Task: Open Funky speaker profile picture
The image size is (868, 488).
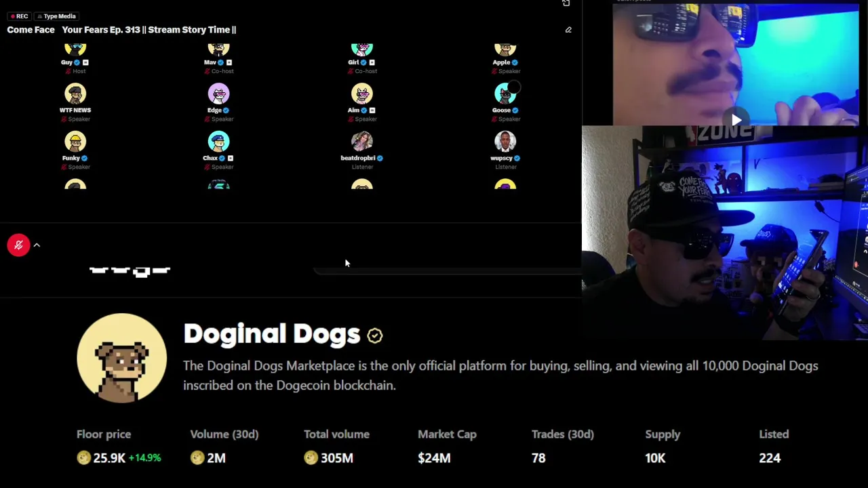Action: [75, 142]
